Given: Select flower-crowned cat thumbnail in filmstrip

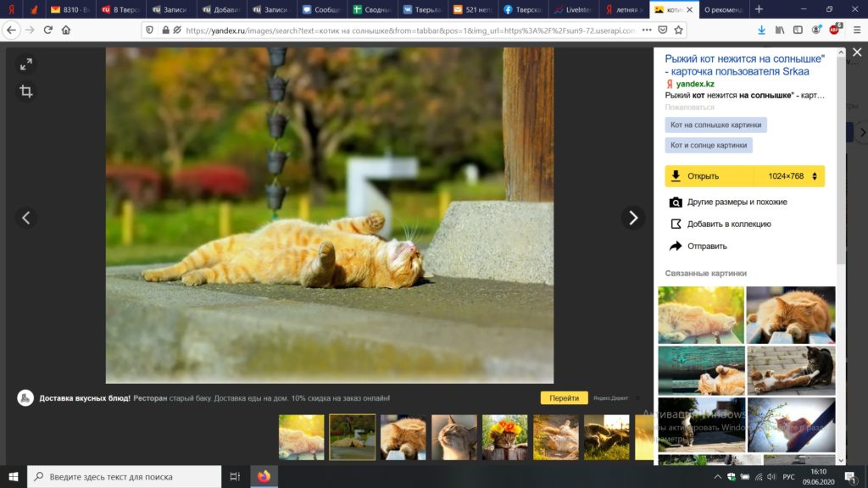Looking at the screenshot, I should click(505, 437).
